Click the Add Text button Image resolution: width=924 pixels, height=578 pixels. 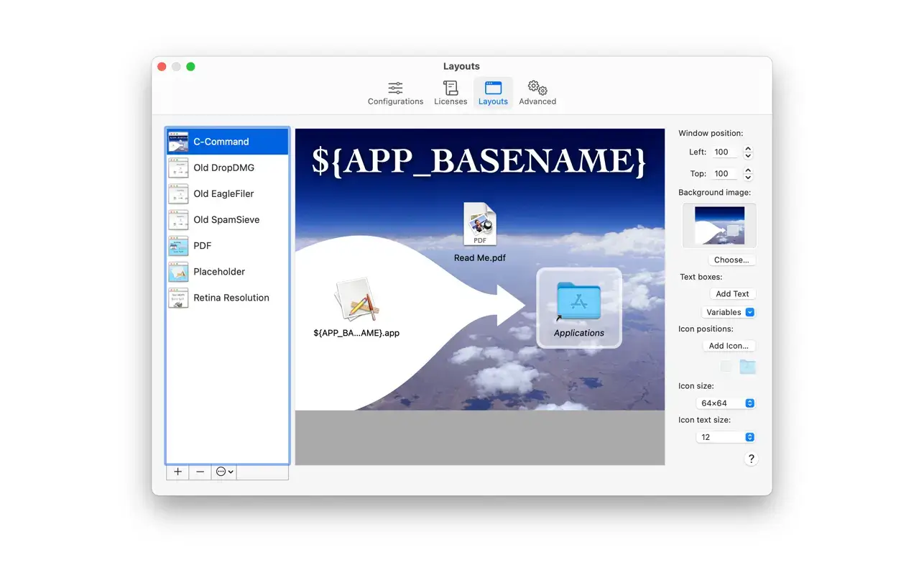pyautogui.click(x=732, y=294)
